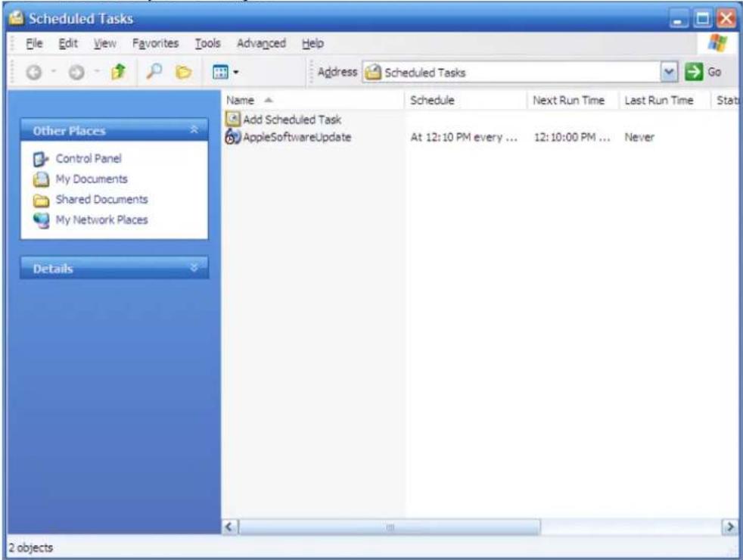Click the Back navigation arrow button
The width and height of the screenshot is (743, 560).
(33, 72)
